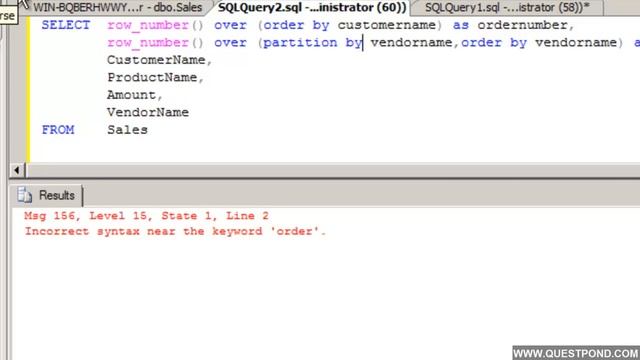Click the horizontal scrollbar track in editor
Screen dimensions: 640x360
(x=332, y=170)
